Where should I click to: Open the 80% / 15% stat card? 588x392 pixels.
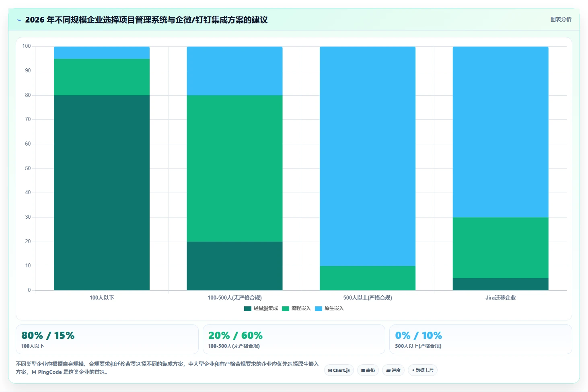[x=107, y=339]
